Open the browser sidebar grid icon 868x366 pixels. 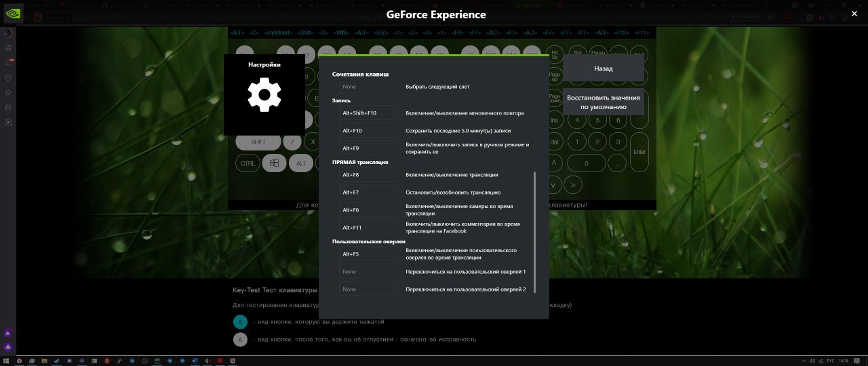pos(8,47)
